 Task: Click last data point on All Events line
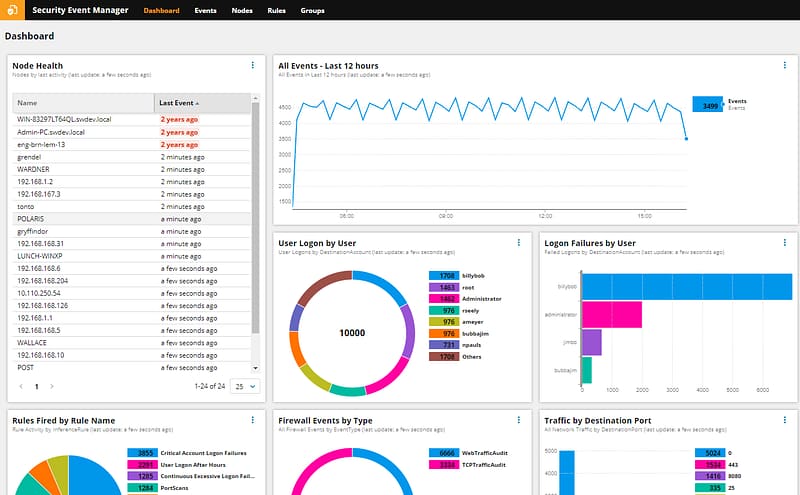pos(686,139)
